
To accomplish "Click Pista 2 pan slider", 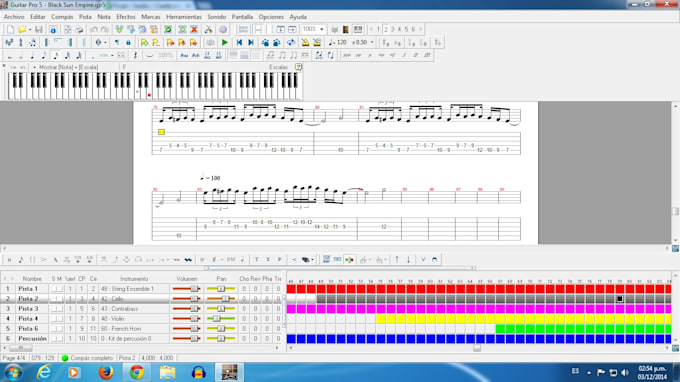I will pyautogui.click(x=221, y=299).
